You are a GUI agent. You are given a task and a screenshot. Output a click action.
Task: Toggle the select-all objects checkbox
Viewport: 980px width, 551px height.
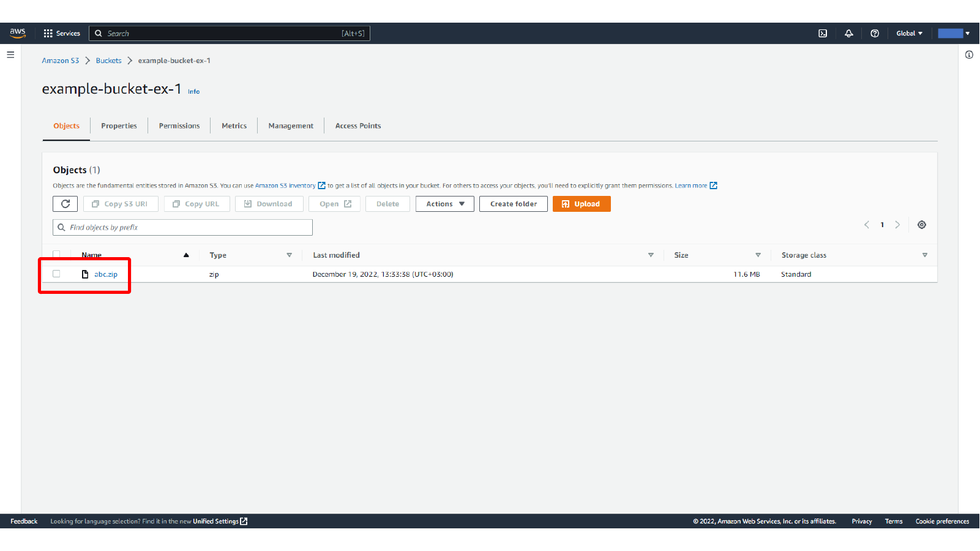click(x=56, y=254)
